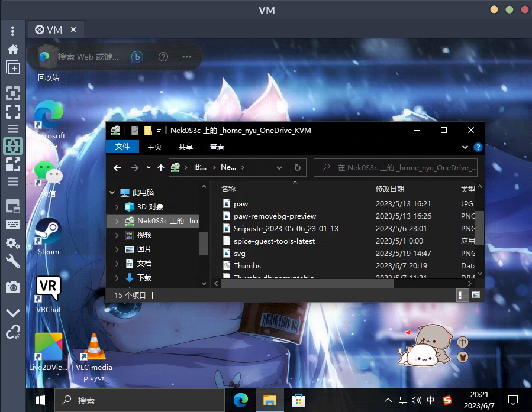Viewport: 532px width, 412px height.
Task: Collapse the 此电脑 tree node
Action: tap(112, 193)
